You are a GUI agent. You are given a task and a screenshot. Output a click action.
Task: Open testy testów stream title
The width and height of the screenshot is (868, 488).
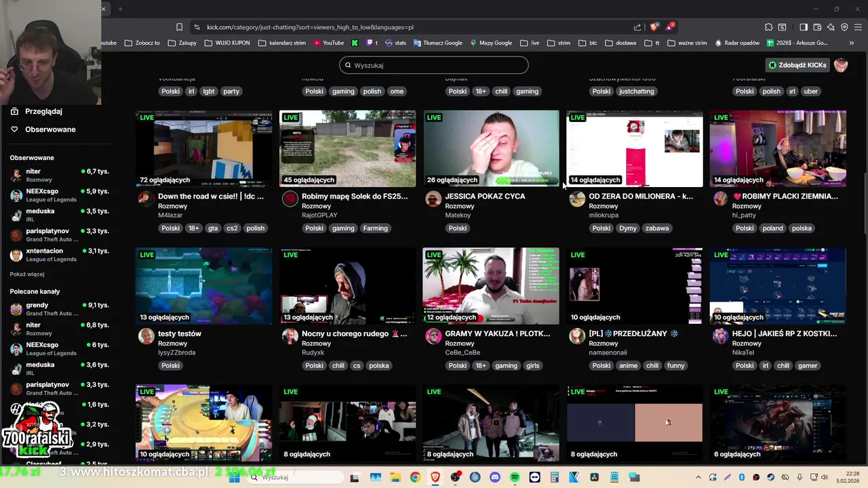[180, 333]
